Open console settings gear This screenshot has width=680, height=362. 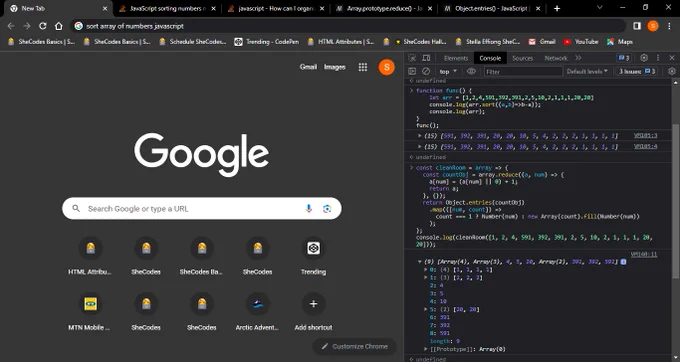coord(672,72)
